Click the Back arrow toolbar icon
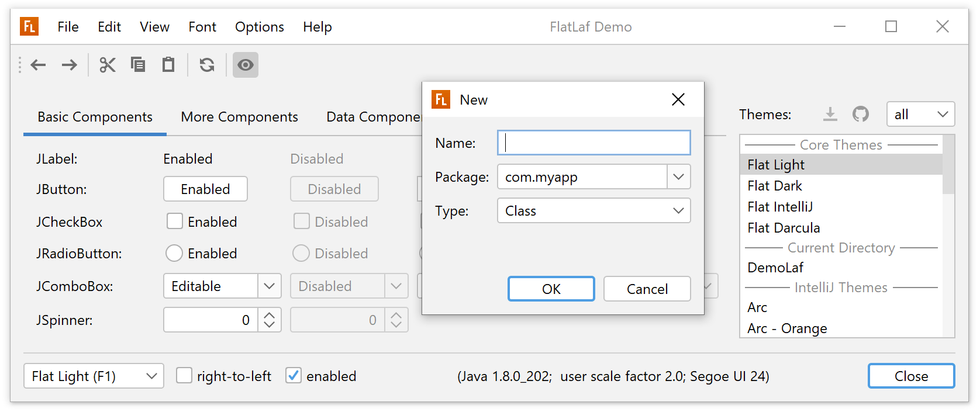The height and width of the screenshot is (412, 980). tap(39, 65)
